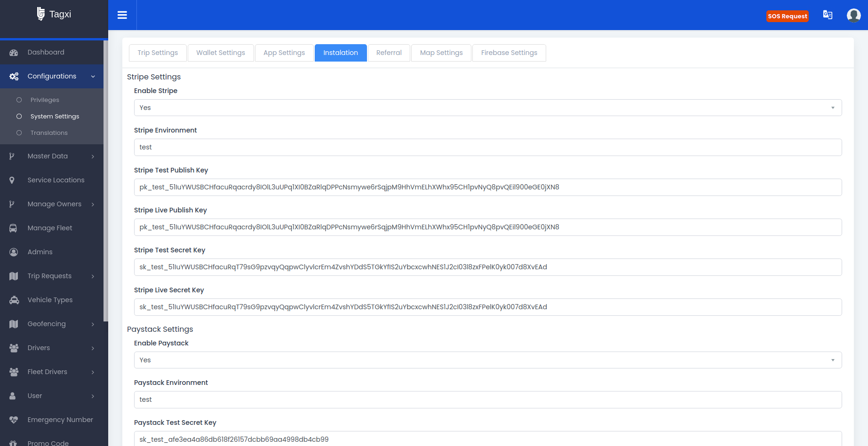Switch to the Map Settings tab
The image size is (868, 446).
441,53
